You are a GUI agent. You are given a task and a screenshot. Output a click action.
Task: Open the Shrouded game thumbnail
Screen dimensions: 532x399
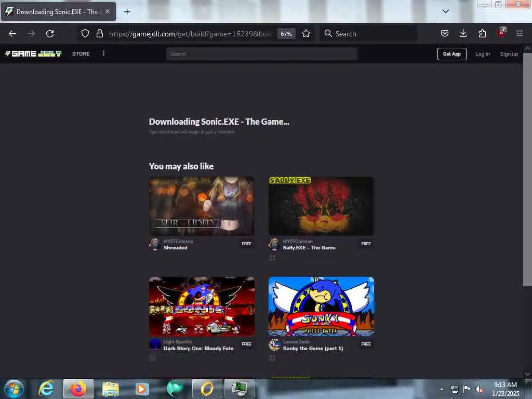pos(202,206)
